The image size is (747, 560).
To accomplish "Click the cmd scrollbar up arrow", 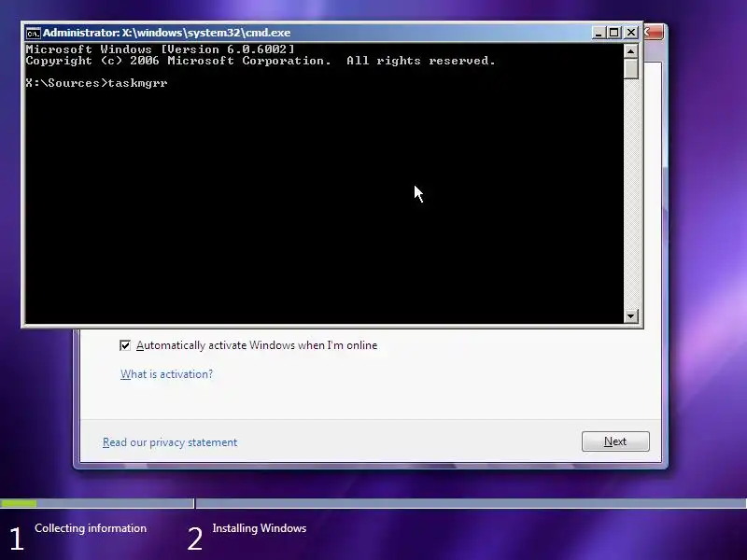I will click(631, 51).
